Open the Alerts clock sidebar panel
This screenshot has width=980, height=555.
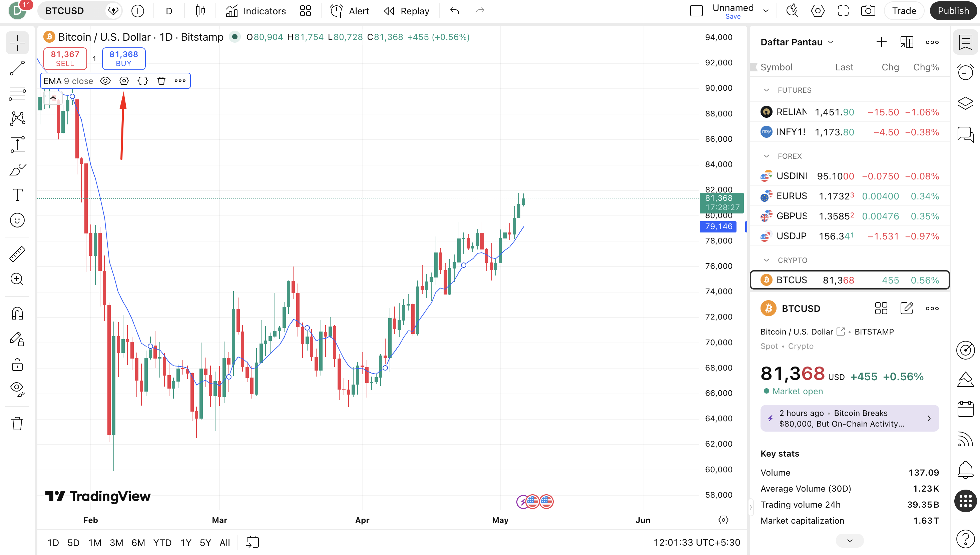click(x=965, y=72)
